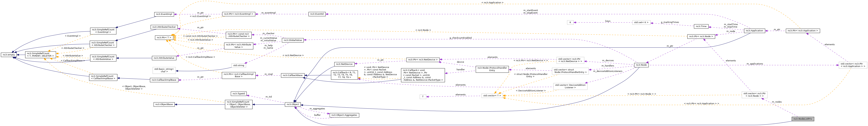The width and height of the screenshot is (868, 126).
Task: Open the ns3::empty class node
Action: click(8, 55)
